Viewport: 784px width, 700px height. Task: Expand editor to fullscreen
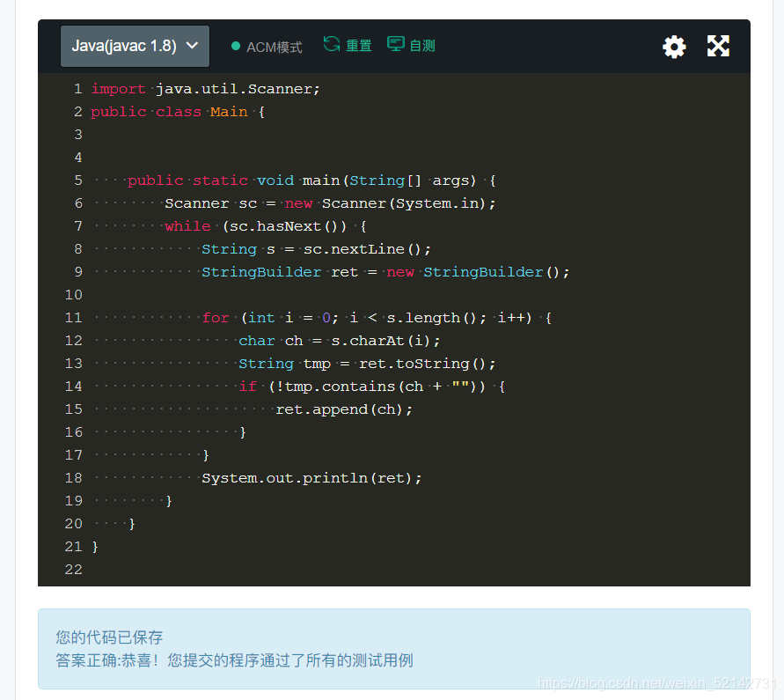pos(718,46)
